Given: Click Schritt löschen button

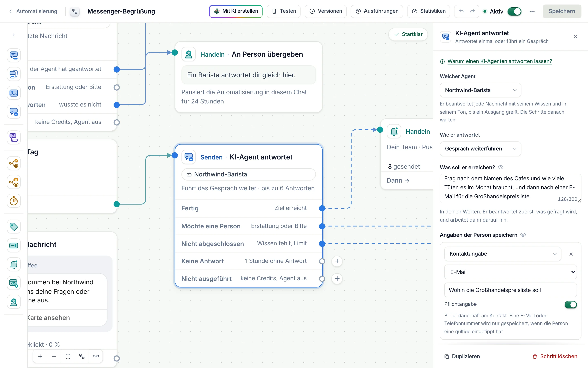Looking at the screenshot, I should (x=555, y=356).
